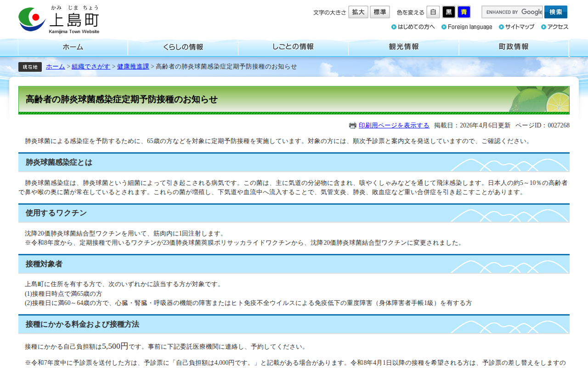Enlarge text size with 拡大 button

(x=358, y=12)
